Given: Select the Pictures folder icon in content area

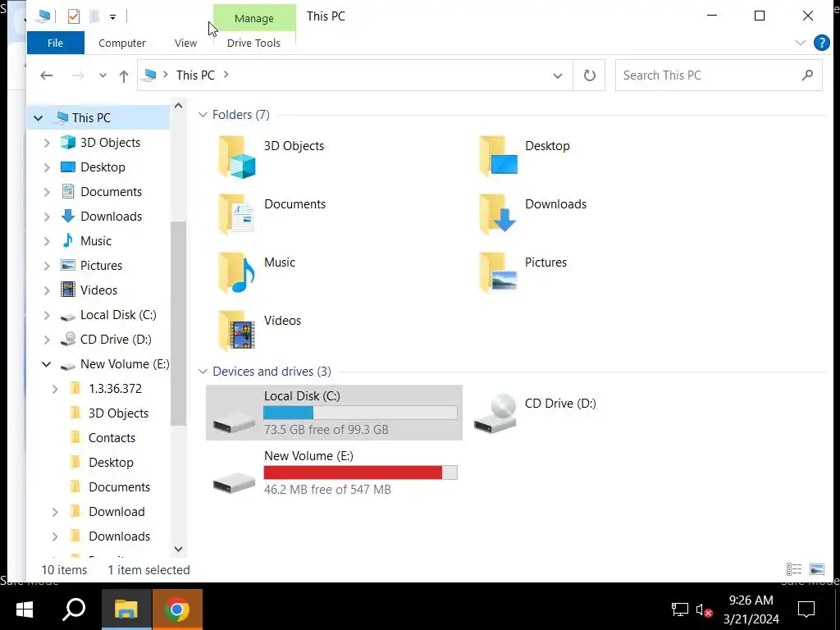Looking at the screenshot, I should click(x=498, y=272).
